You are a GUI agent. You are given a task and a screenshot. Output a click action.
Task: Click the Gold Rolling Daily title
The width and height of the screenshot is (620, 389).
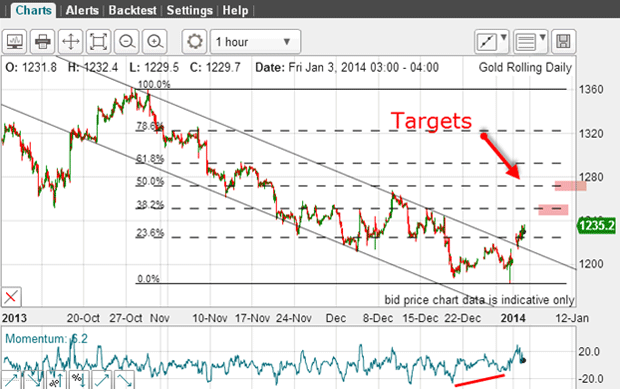tap(525, 68)
